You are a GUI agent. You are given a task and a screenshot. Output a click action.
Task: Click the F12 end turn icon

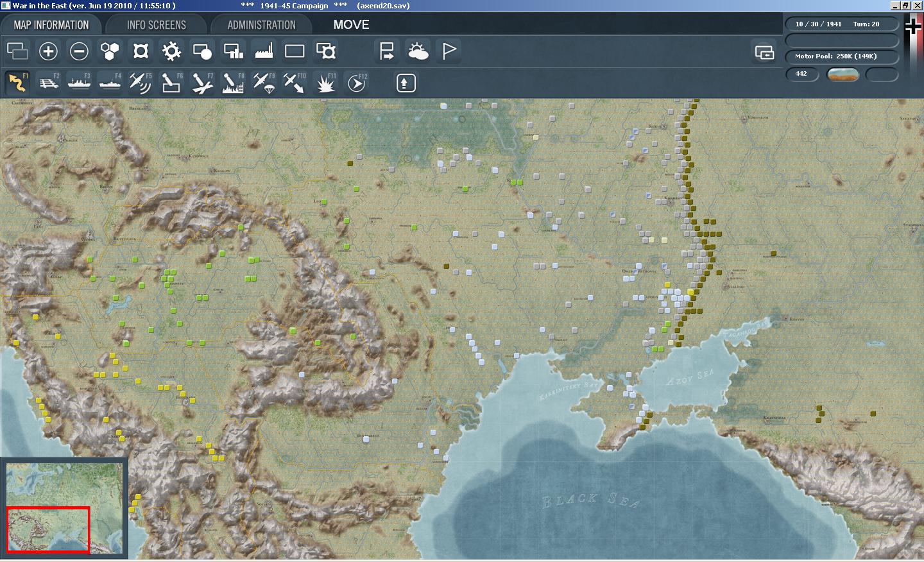[357, 83]
